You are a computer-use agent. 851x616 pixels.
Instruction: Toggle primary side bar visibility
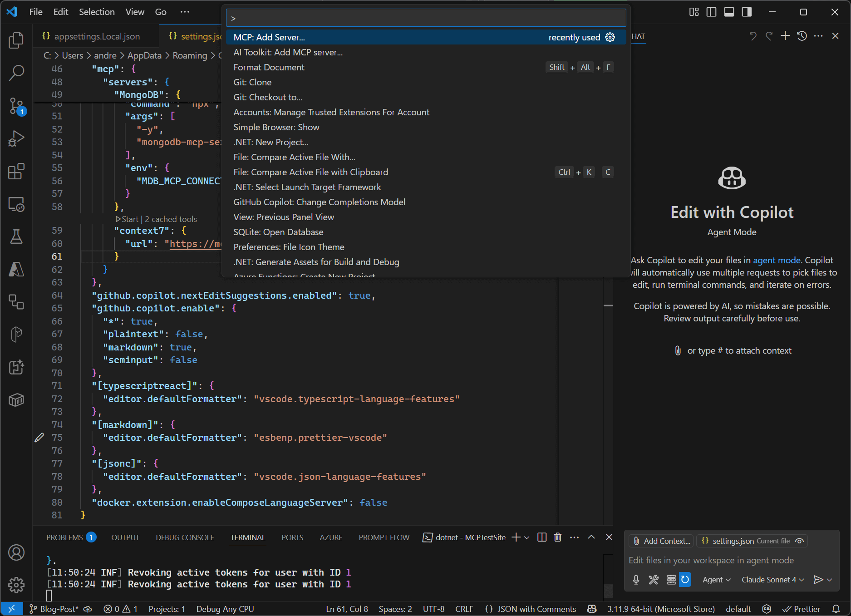tap(711, 12)
